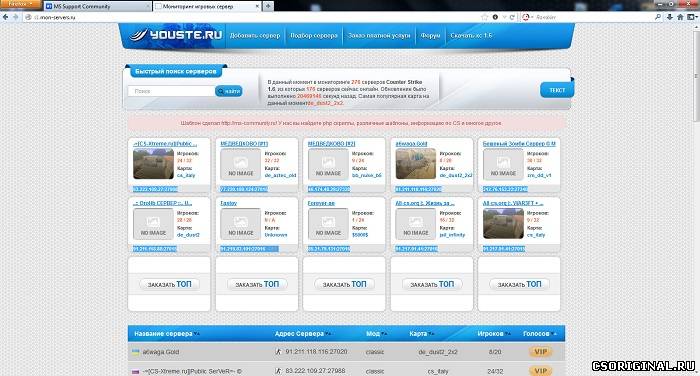700x376 pixels.
Task: Click the VIP badge for afwaga Gold row
Action: pyautogui.click(x=541, y=352)
